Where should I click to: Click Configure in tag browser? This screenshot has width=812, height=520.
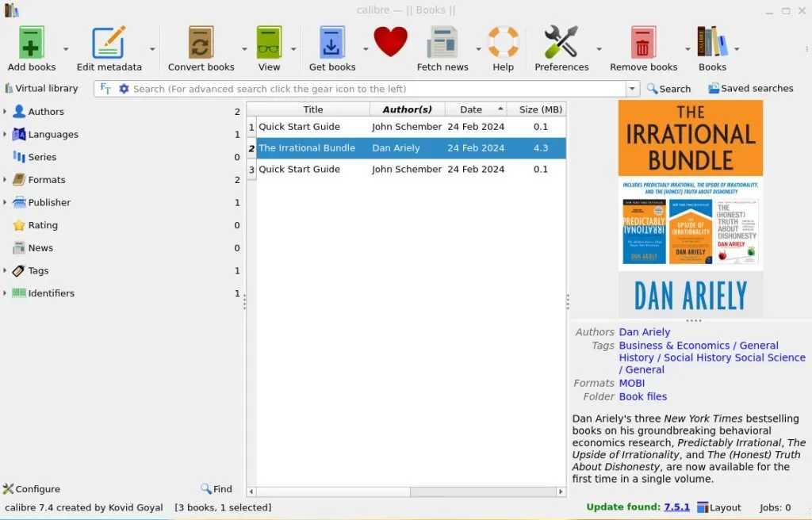[31, 489]
